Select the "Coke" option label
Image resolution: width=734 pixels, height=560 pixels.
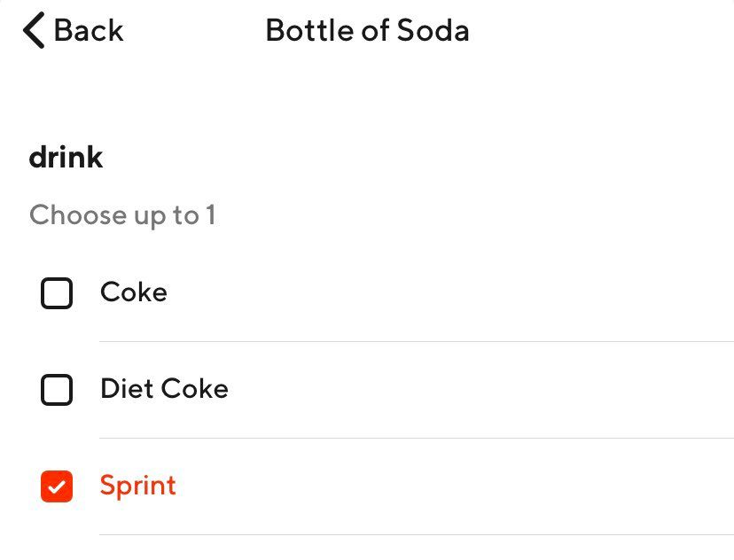pyautogui.click(x=134, y=292)
